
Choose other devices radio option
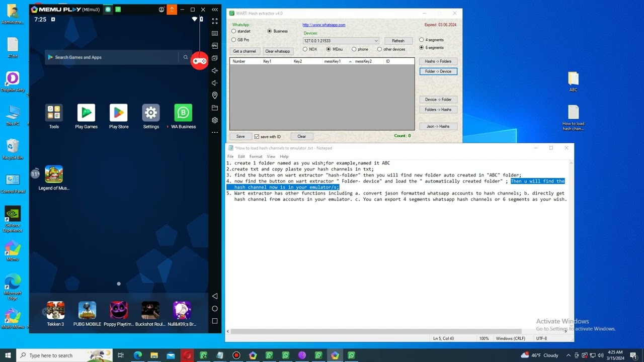coord(391,49)
